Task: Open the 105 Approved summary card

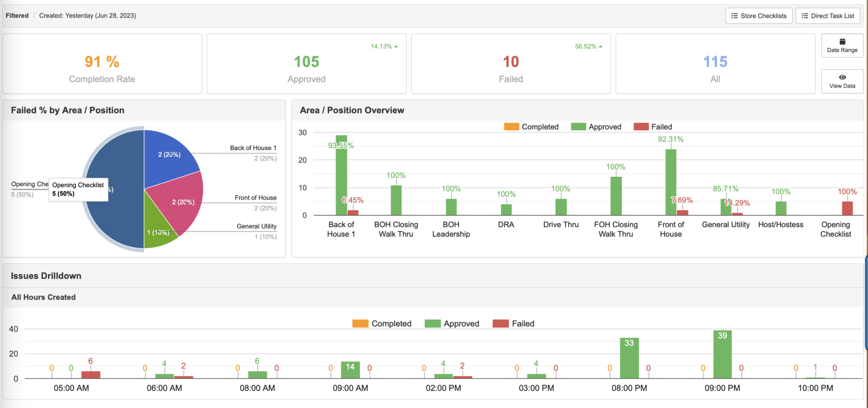Action: pos(307,64)
